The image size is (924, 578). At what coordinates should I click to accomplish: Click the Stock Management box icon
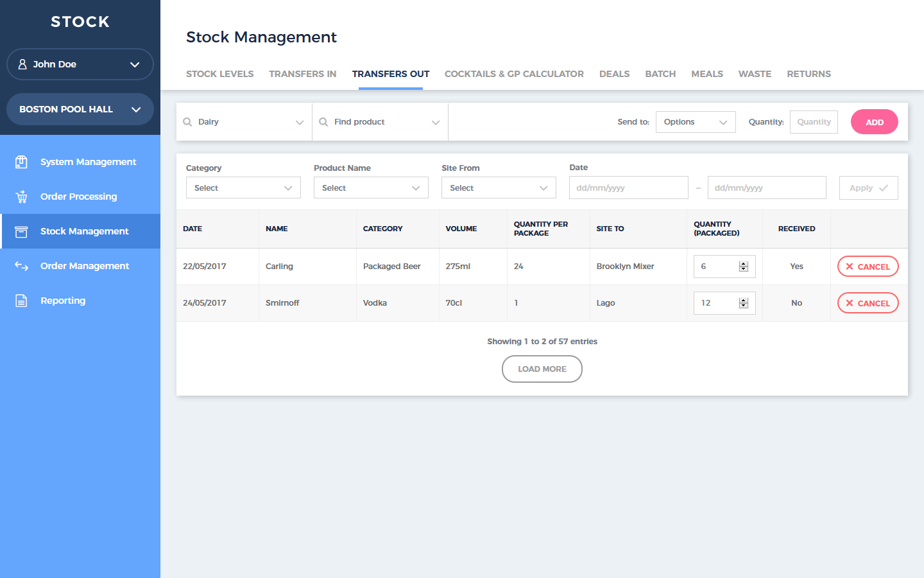(21, 231)
